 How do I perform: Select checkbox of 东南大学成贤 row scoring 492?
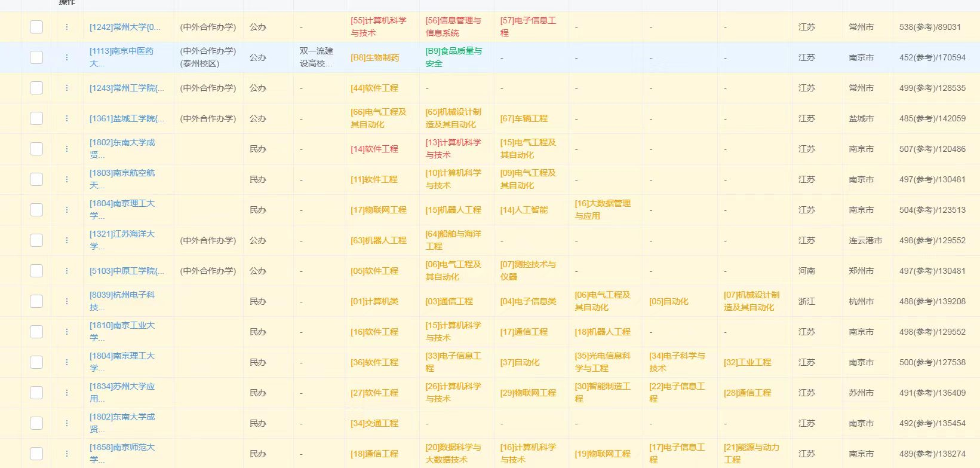(36, 423)
